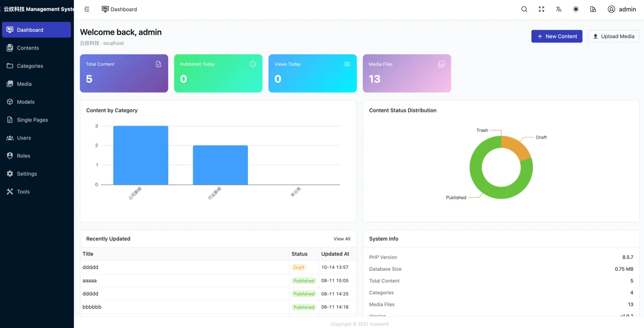Click the Draft label in status chart
The height and width of the screenshot is (328, 644).
tap(541, 137)
